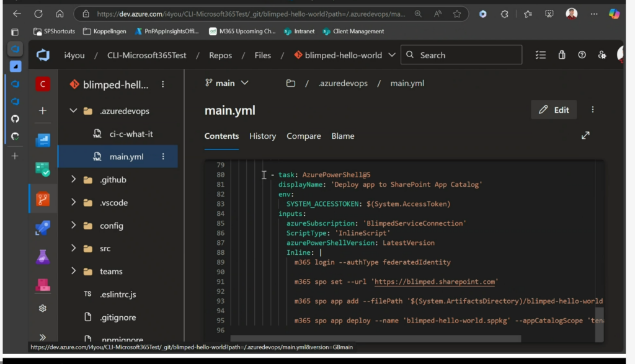635x364 pixels.
Task: Collapse the .azuredevops folder
Action: 73,110
